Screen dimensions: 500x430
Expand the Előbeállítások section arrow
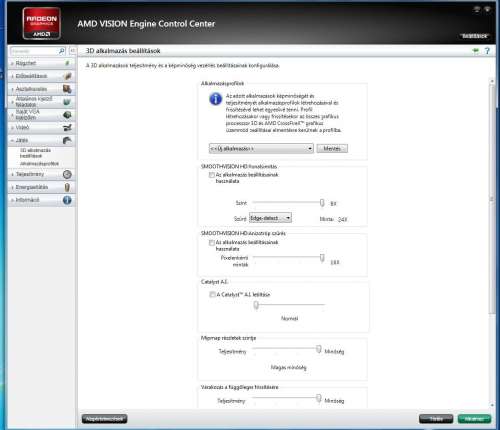[12, 76]
